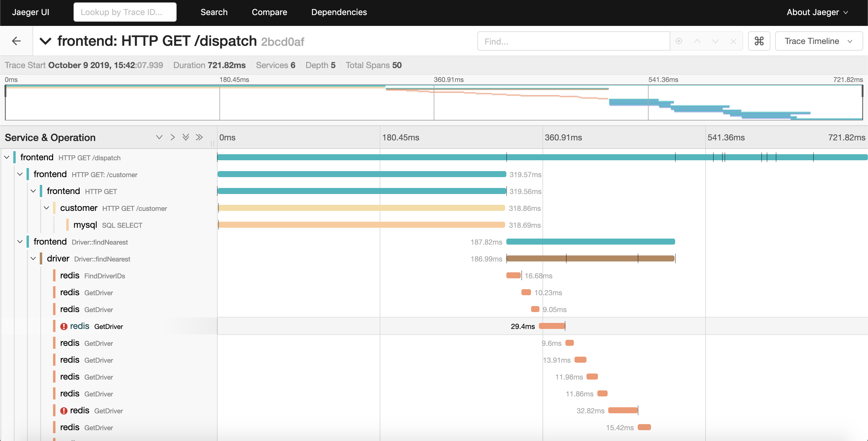Image resolution: width=868 pixels, height=441 pixels.
Task: Click the mysql SQL SELECT span bar
Action: point(361,225)
